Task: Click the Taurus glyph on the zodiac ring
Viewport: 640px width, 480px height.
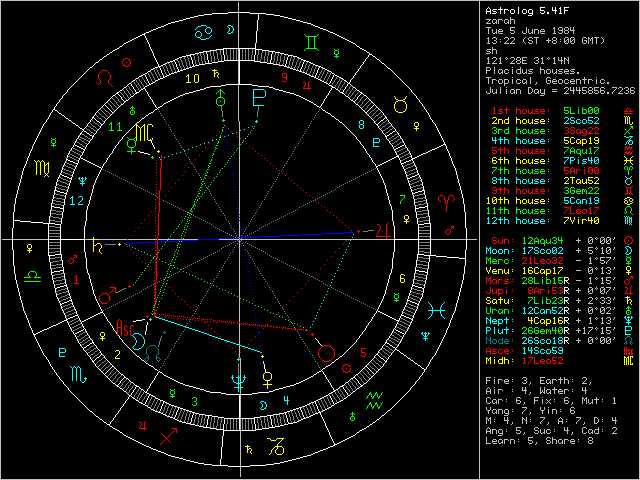Action: tap(400, 103)
